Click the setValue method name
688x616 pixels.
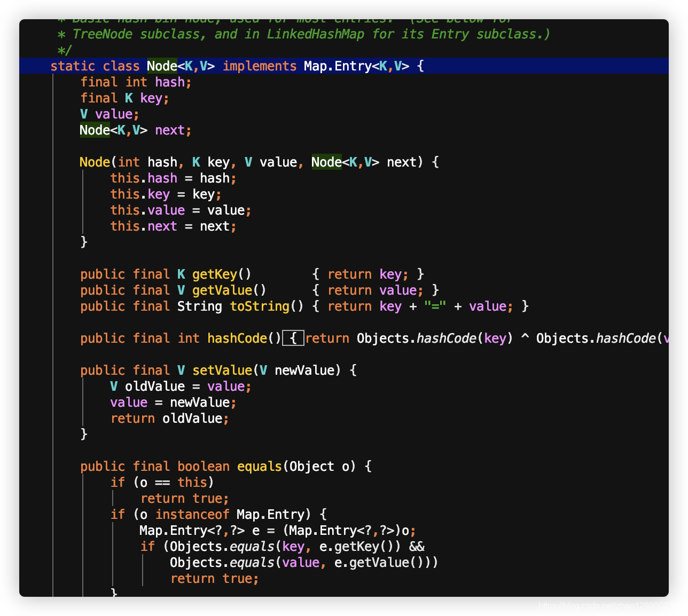(222, 370)
